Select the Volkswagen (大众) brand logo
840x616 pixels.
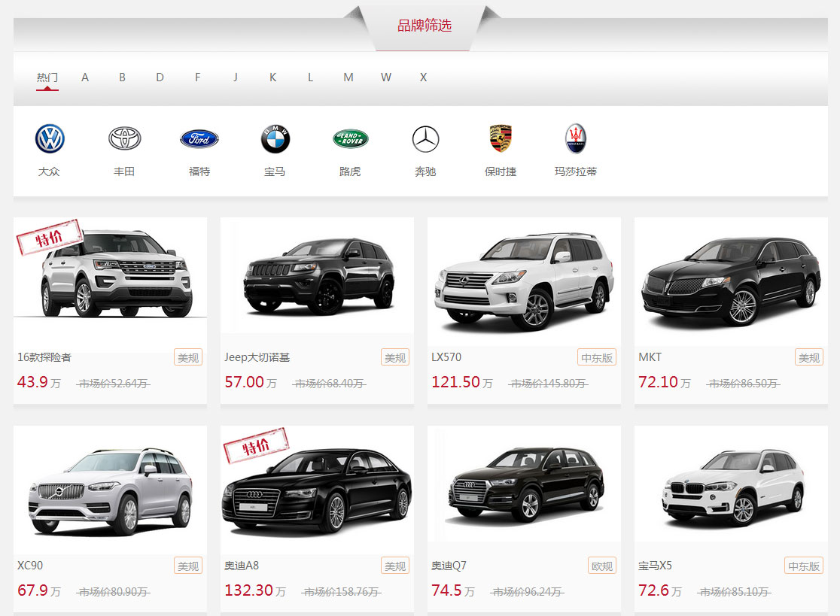(50, 139)
